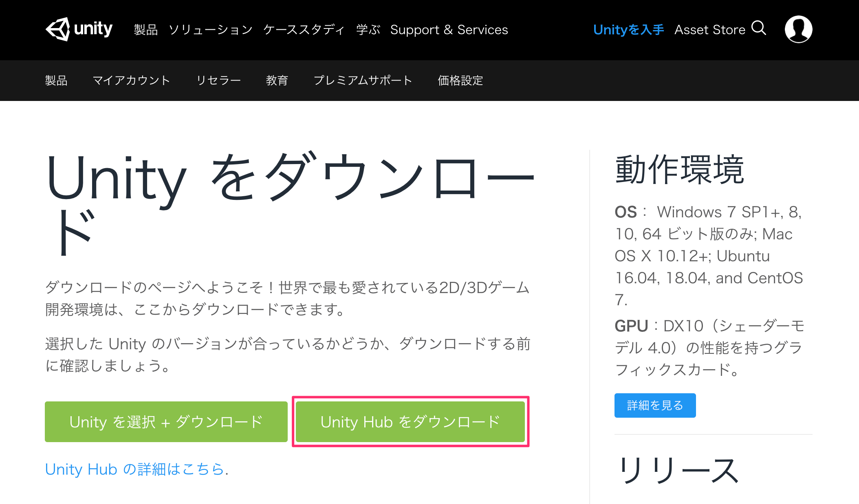This screenshot has height=504, width=859.
Task: Open the Support & Services menu
Action: (449, 30)
